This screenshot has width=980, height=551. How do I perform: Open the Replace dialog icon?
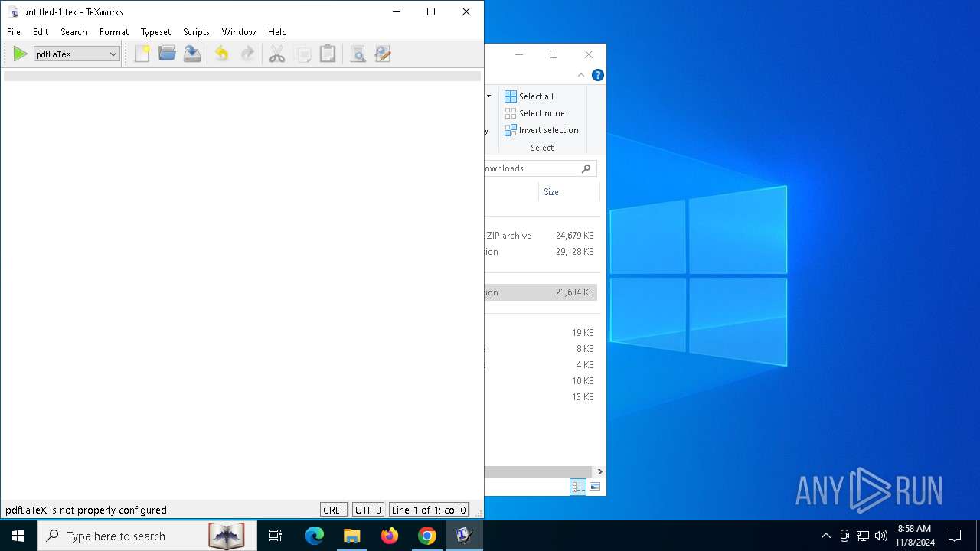(383, 54)
